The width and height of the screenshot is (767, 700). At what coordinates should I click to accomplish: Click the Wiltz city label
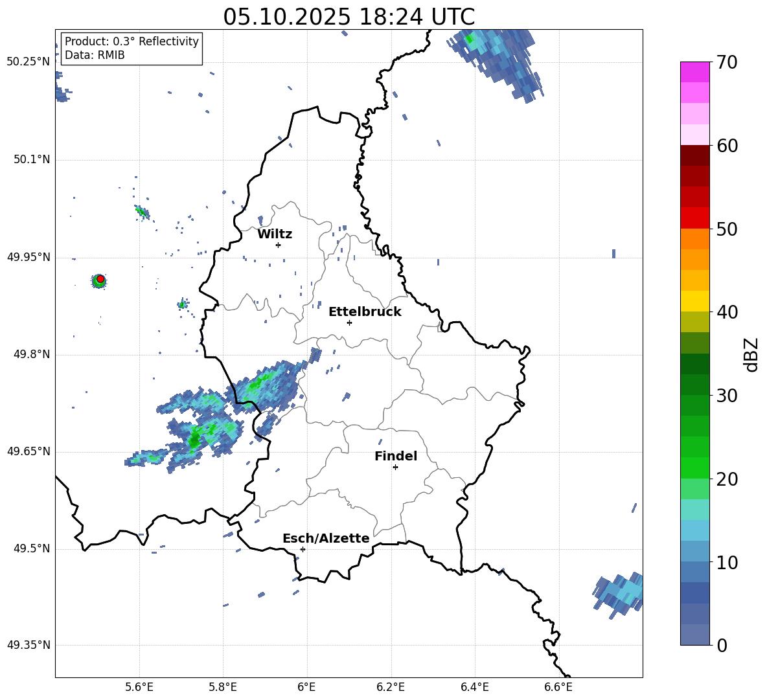(275, 234)
